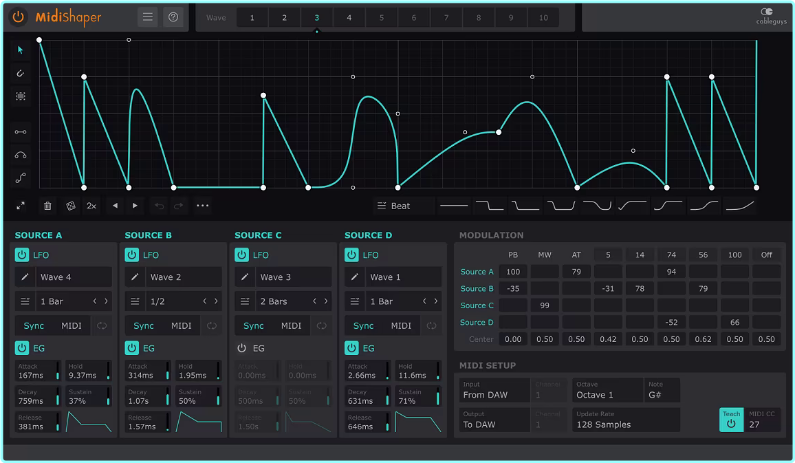
Task: Apply the flat line preset shape
Action: [454, 206]
